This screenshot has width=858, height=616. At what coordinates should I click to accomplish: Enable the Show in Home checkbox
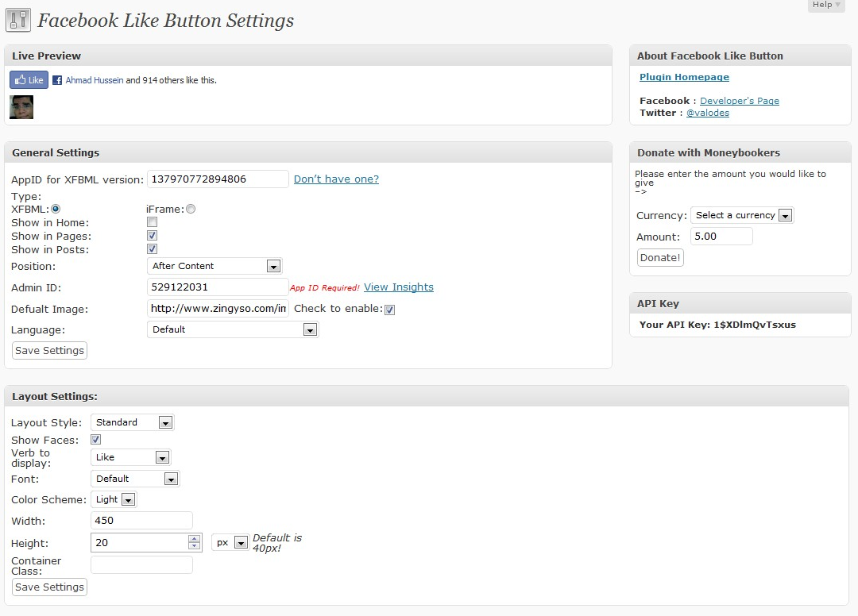tap(153, 223)
